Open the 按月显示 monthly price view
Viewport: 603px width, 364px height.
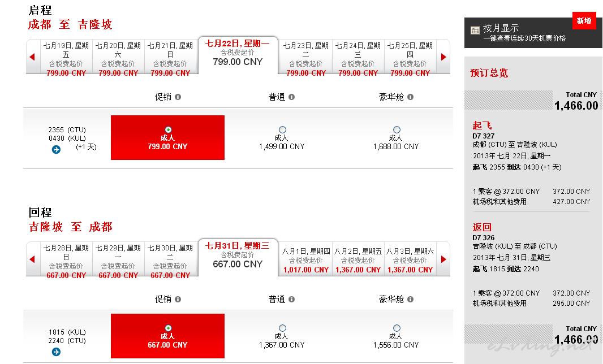(x=533, y=33)
